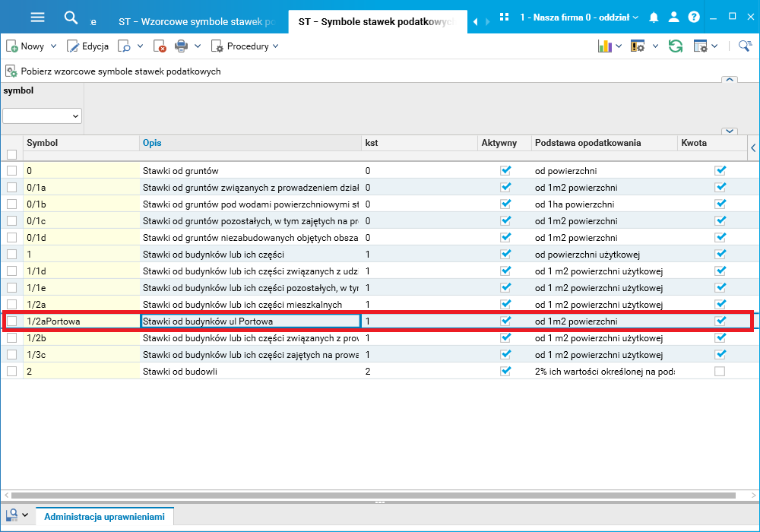Click the search magnifier icon in header
Viewport: 760px width, 532px height.
71,18
